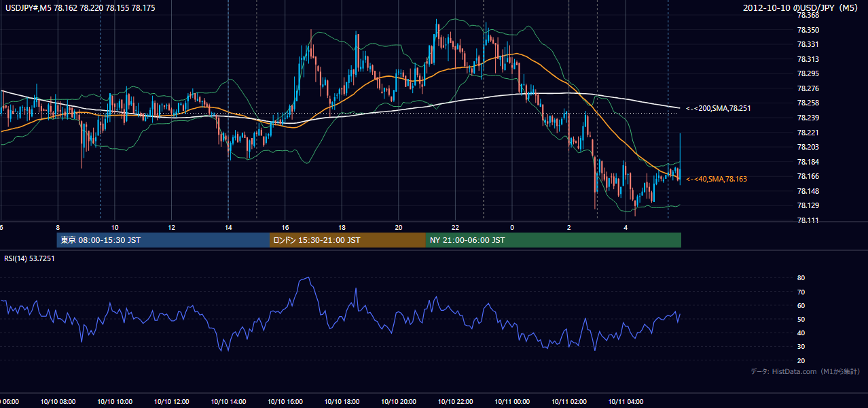Click price axis value 78.111

[808, 220]
